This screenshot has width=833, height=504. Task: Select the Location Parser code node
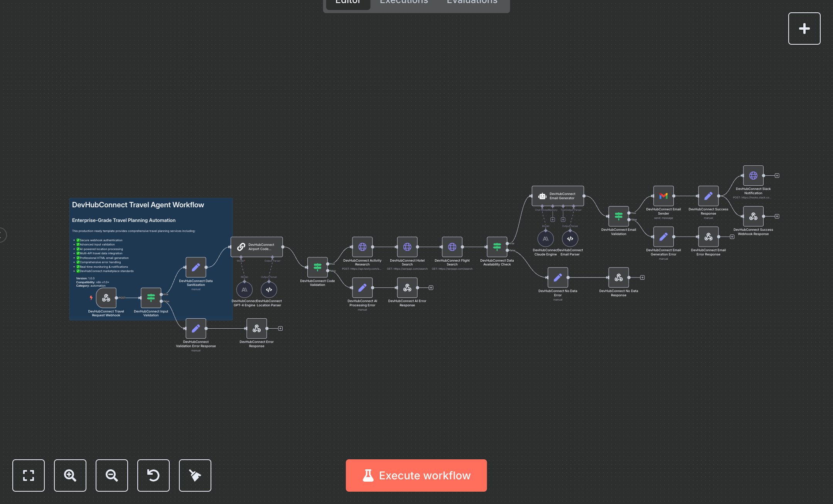click(269, 290)
